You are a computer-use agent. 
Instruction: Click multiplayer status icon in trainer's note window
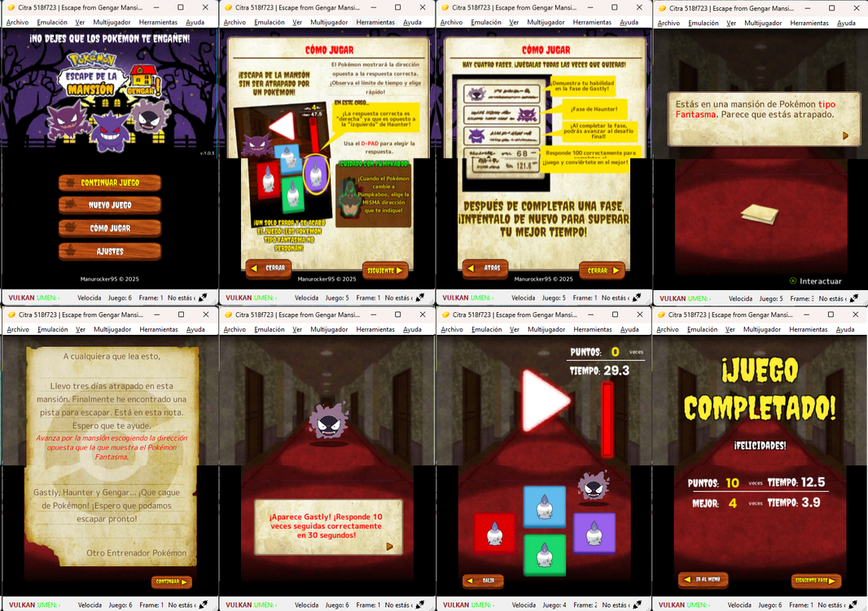coord(204,605)
